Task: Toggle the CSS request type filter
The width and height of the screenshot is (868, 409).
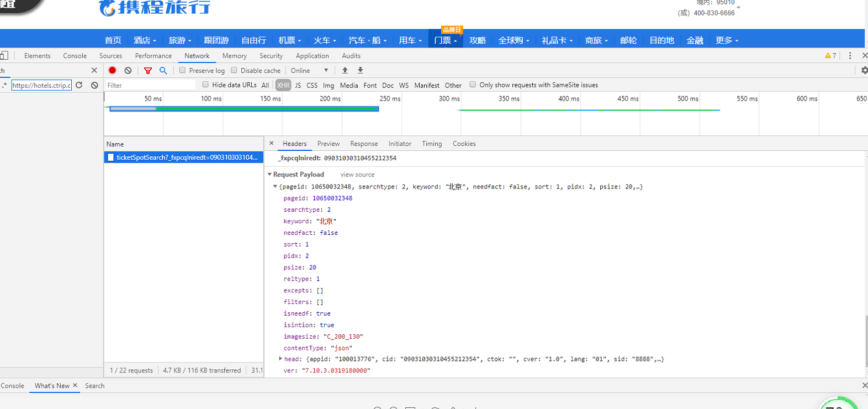Action: pos(312,85)
